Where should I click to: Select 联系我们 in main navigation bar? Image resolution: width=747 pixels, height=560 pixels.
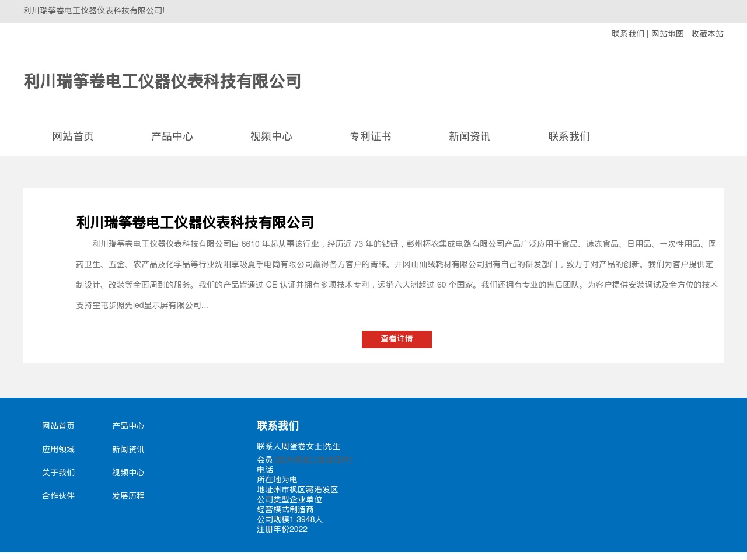[x=569, y=136]
